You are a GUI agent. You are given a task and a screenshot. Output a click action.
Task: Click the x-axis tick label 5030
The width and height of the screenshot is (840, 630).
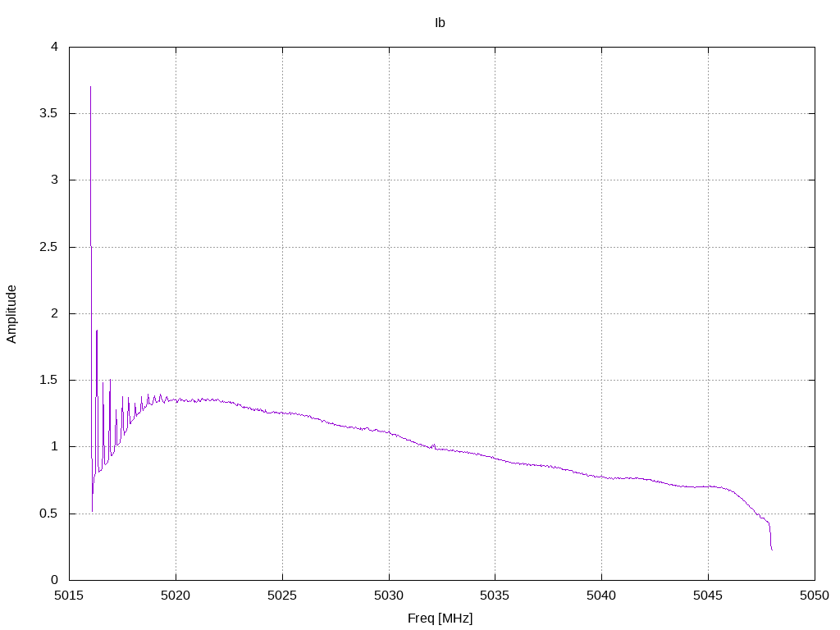pos(389,596)
